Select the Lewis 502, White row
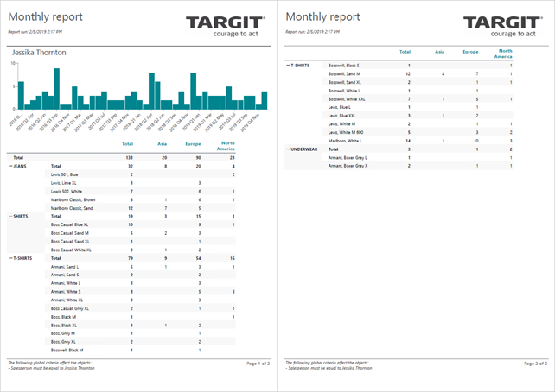555x392 pixels. [140, 192]
